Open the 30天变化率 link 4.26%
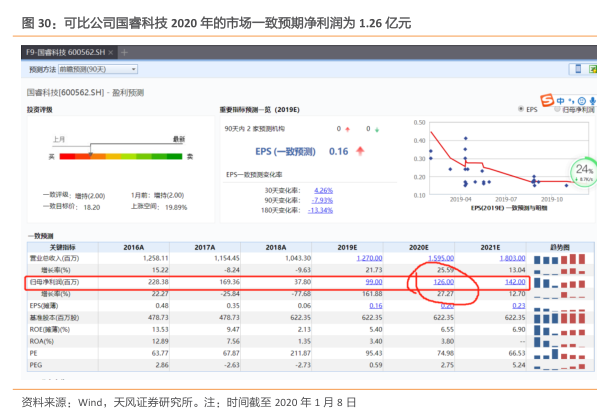The height and width of the screenshot is (414, 597). click(323, 190)
